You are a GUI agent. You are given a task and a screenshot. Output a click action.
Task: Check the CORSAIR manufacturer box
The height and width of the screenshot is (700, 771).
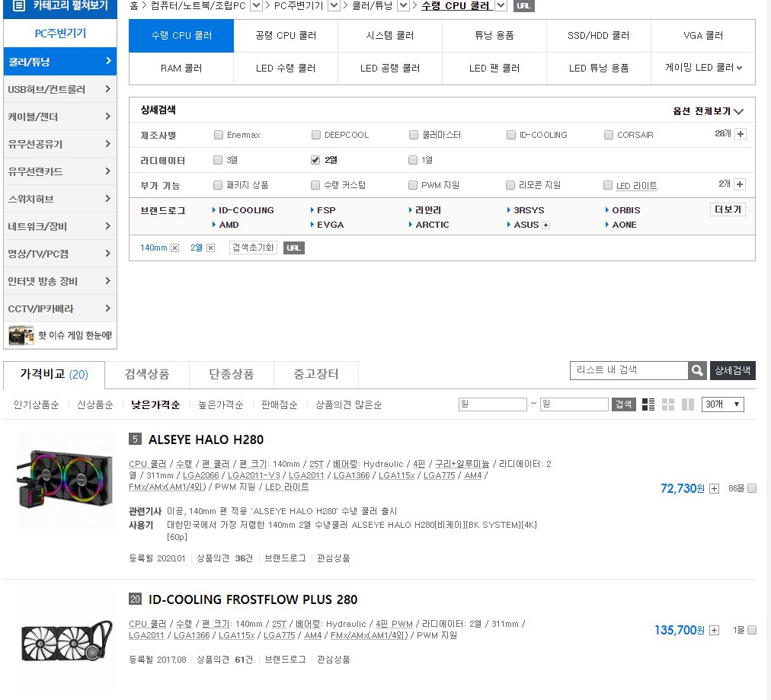point(609,135)
